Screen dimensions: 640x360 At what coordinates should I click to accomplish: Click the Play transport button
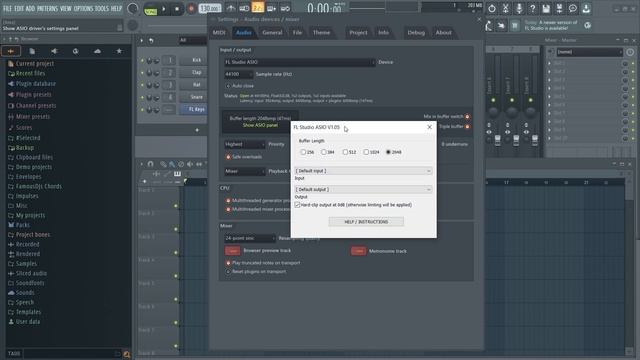[164, 9]
